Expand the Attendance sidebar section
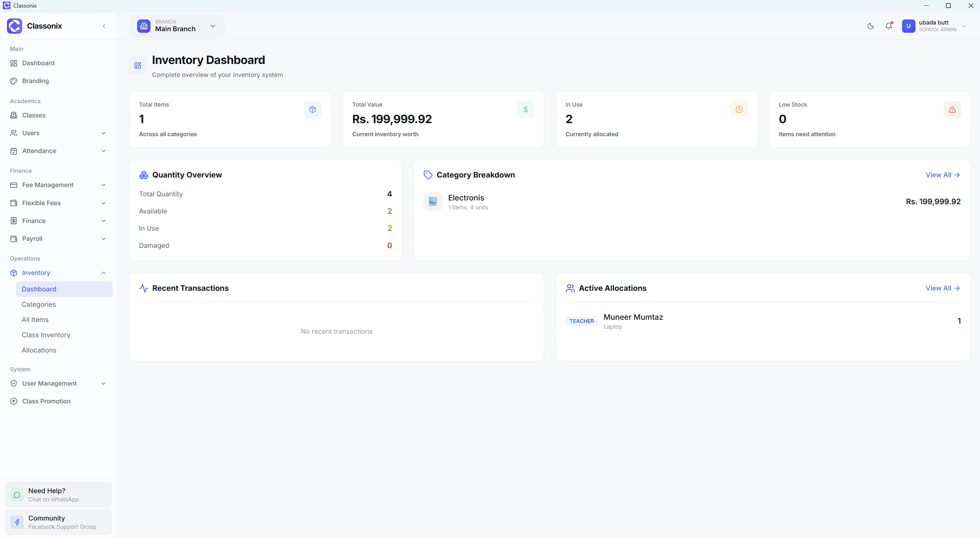 coord(58,151)
